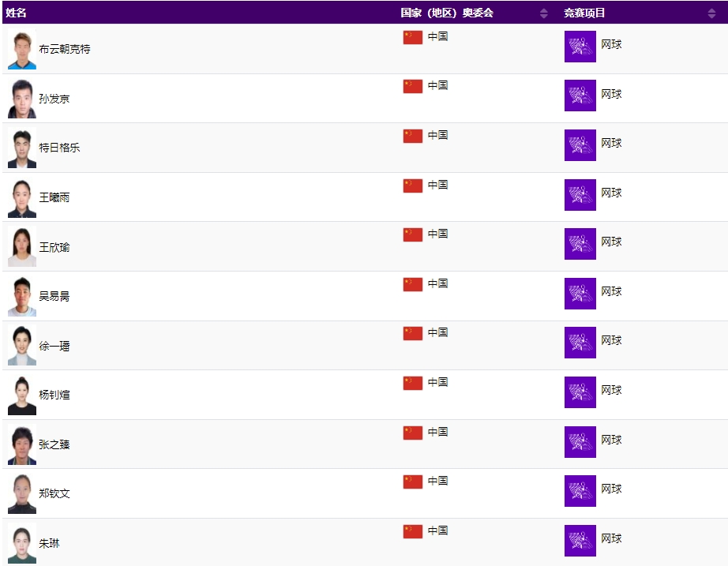Click the tennis icon in 布云朝克特's row
This screenshot has height=566, width=728.
[580, 47]
